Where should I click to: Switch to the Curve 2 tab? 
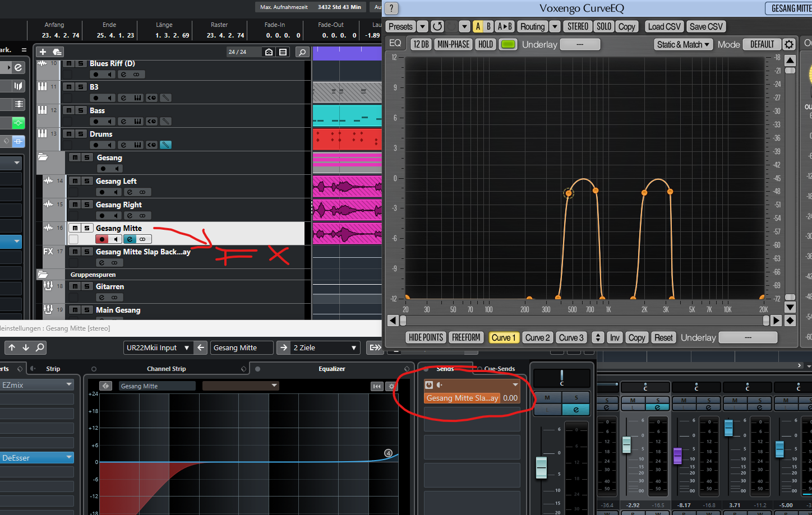[x=537, y=337]
